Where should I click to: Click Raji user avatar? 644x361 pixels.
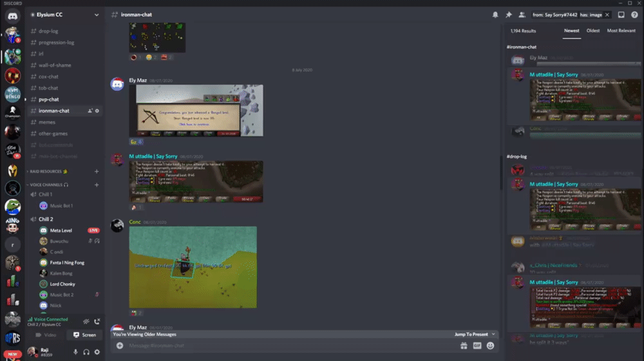(32, 351)
